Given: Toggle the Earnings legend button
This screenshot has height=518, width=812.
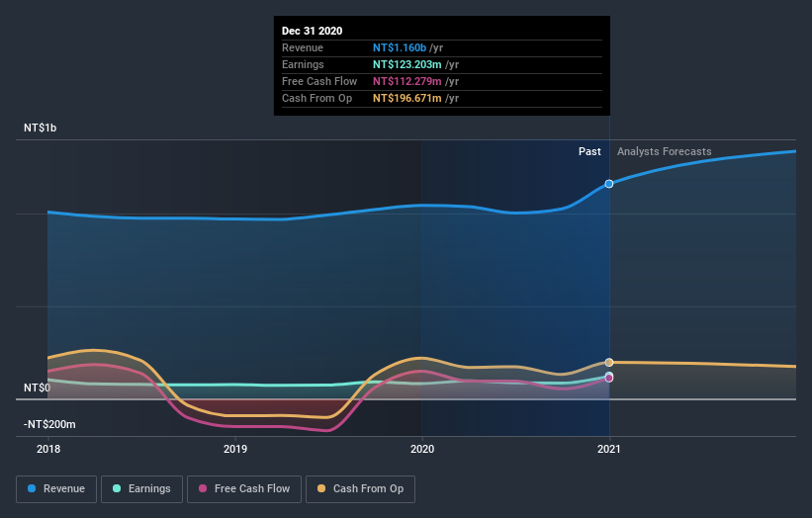Looking at the screenshot, I should [141, 489].
